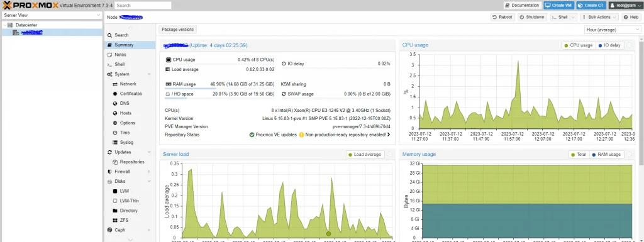Open the Shell dropdown button in toolbar
Viewport: 644px width, 242px height.
(x=563, y=17)
